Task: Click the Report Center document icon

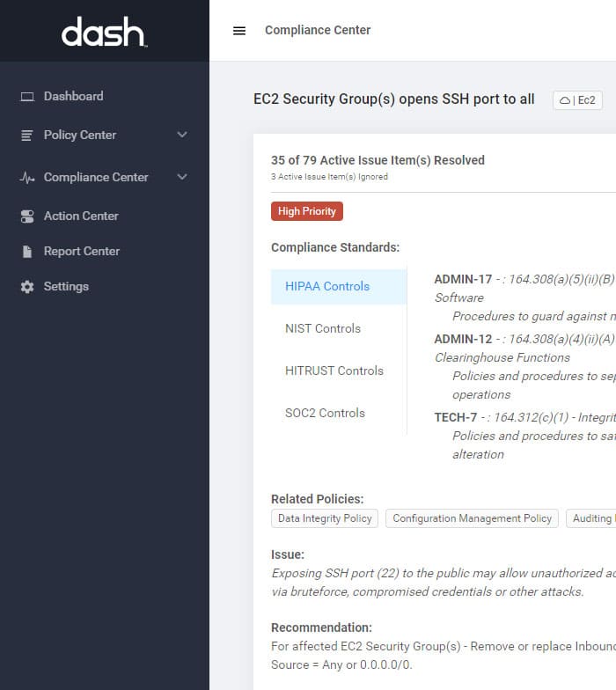Action: click(27, 252)
